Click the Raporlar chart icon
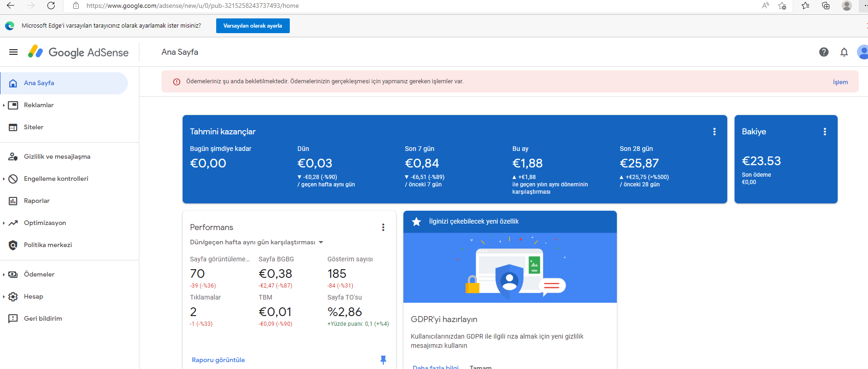This screenshot has width=868, height=369. tap(13, 201)
